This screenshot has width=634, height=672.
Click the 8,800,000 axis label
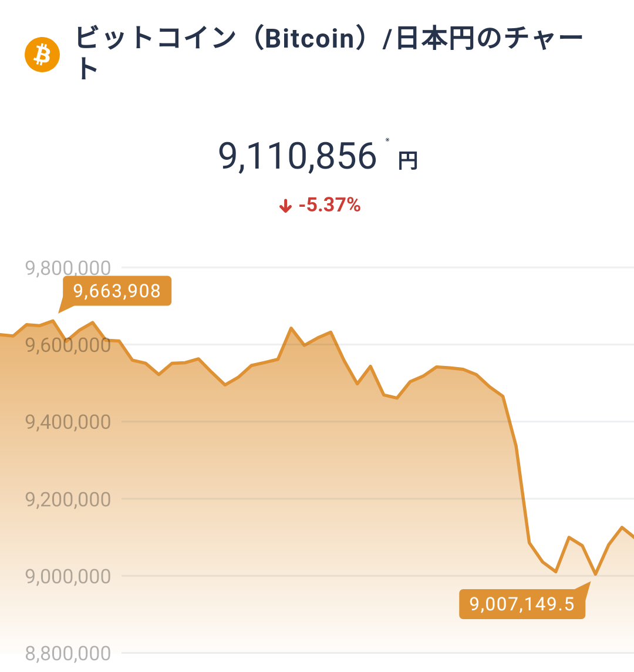(68, 654)
